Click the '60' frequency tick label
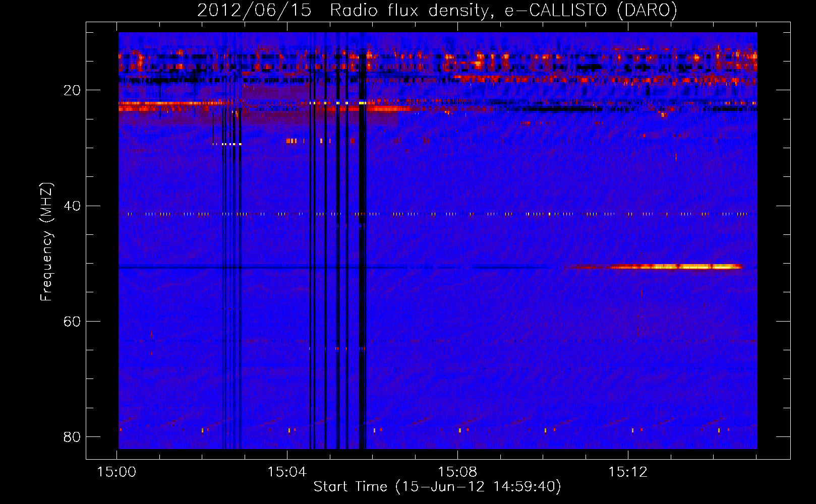 click(72, 322)
